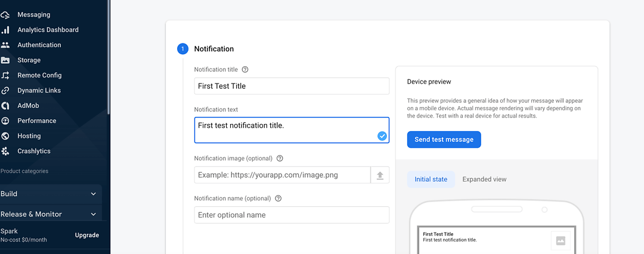Click the upload image icon button
The width and height of the screenshot is (644, 254).
[x=380, y=175]
